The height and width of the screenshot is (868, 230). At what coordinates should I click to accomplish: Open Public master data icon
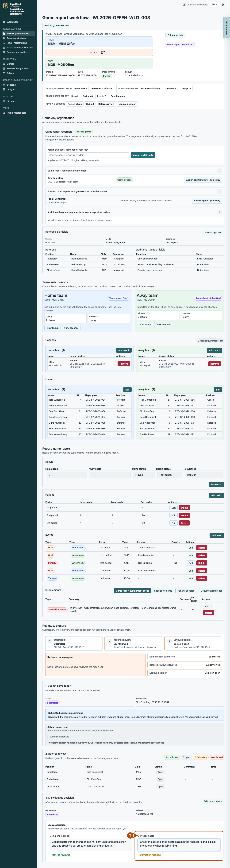[4, 113]
